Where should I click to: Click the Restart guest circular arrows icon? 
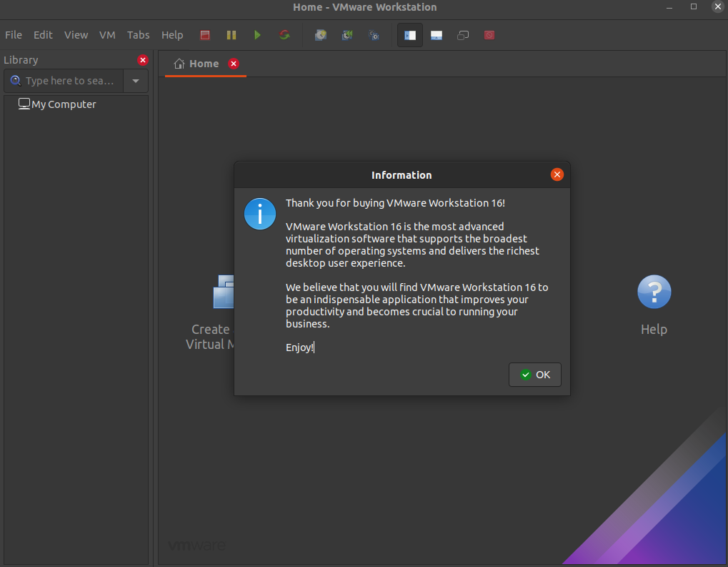click(284, 35)
